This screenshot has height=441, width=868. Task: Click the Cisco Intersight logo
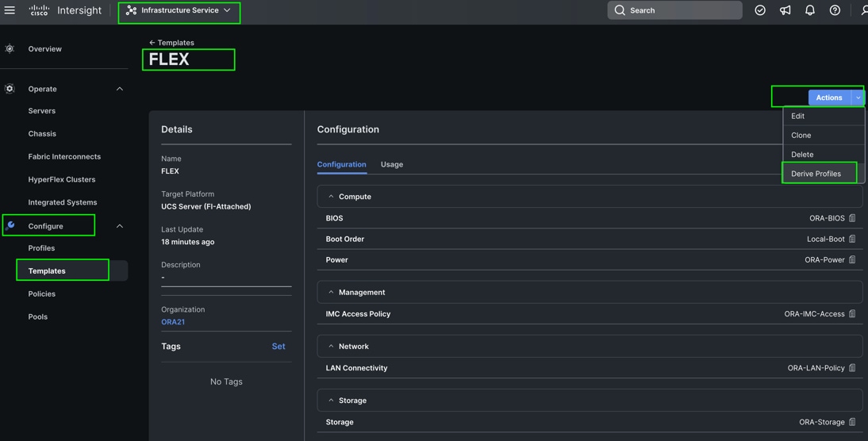65,10
